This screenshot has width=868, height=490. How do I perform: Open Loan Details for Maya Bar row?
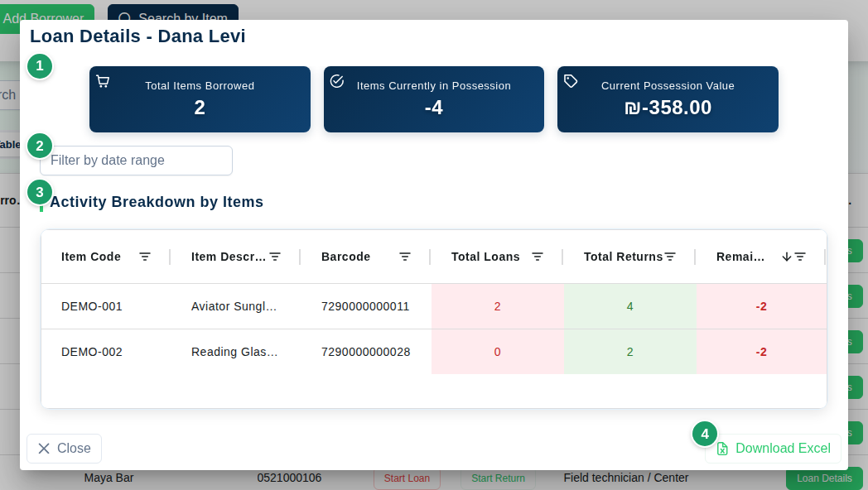click(824, 479)
